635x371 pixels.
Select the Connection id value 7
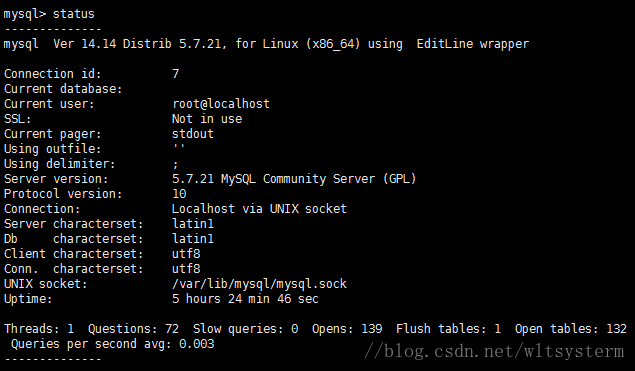point(175,74)
